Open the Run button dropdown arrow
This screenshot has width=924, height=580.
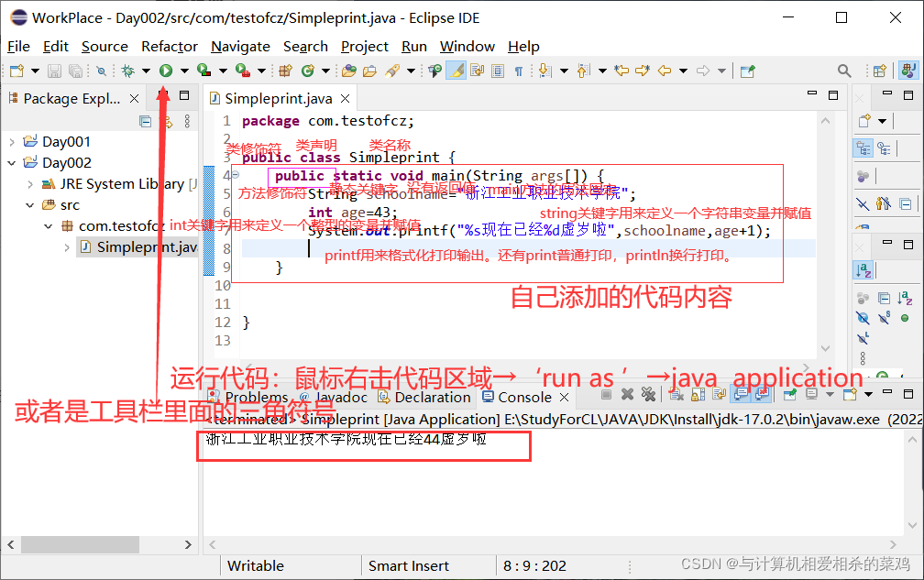[183, 69]
